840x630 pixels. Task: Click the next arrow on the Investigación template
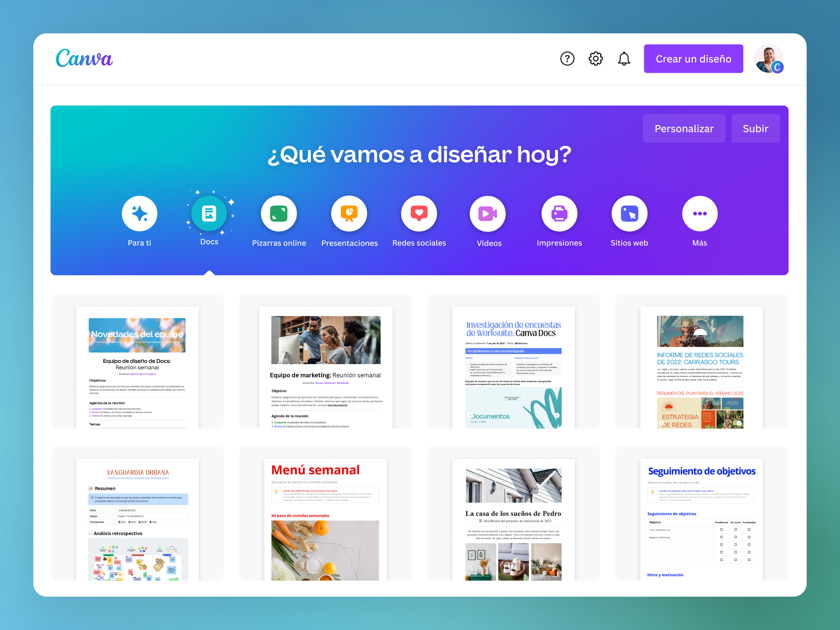tap(557, 415)
